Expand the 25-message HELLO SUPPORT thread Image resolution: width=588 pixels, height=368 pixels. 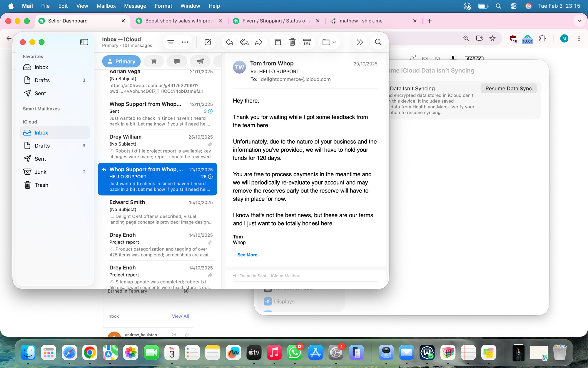[x=210, y=177]
